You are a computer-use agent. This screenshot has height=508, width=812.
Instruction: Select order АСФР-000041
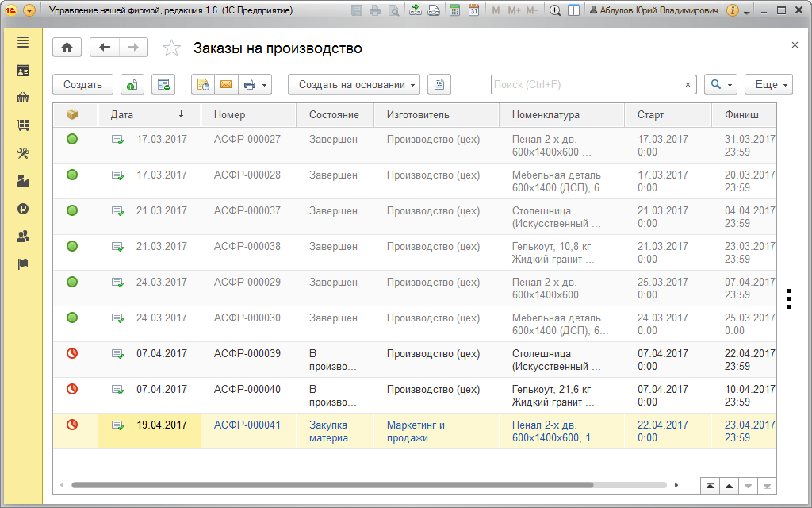tap(414, 431)
